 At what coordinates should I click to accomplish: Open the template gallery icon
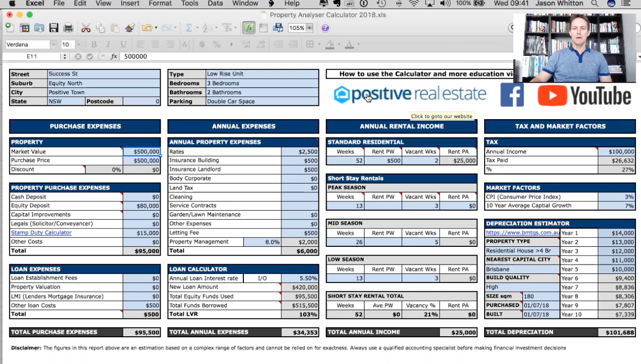[x=24, y=28]
